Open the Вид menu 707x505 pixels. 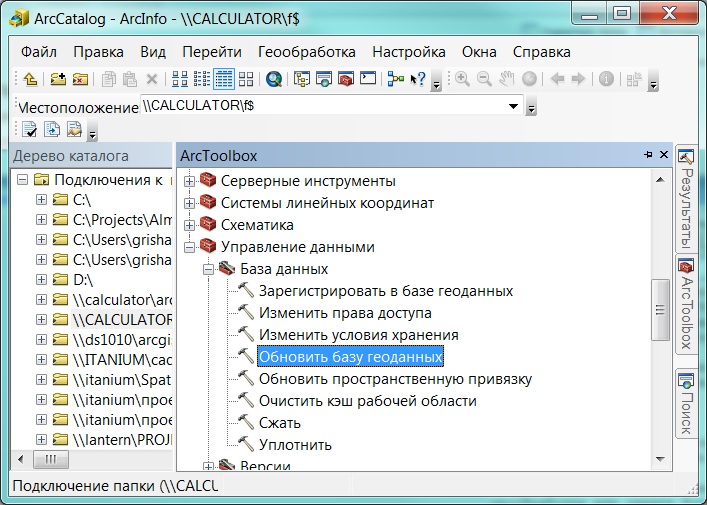[x=153, y=52]
